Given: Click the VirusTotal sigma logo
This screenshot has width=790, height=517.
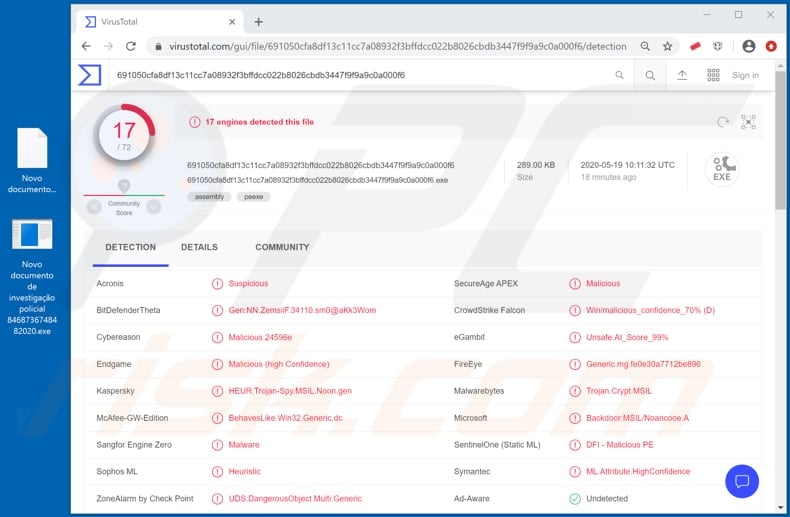Looking at the screenshot, I should [90, 75].
